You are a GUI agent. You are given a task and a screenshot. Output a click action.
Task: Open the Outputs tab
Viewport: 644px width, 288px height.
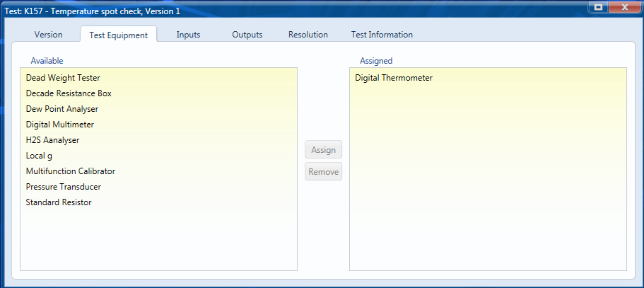(247, 35)
